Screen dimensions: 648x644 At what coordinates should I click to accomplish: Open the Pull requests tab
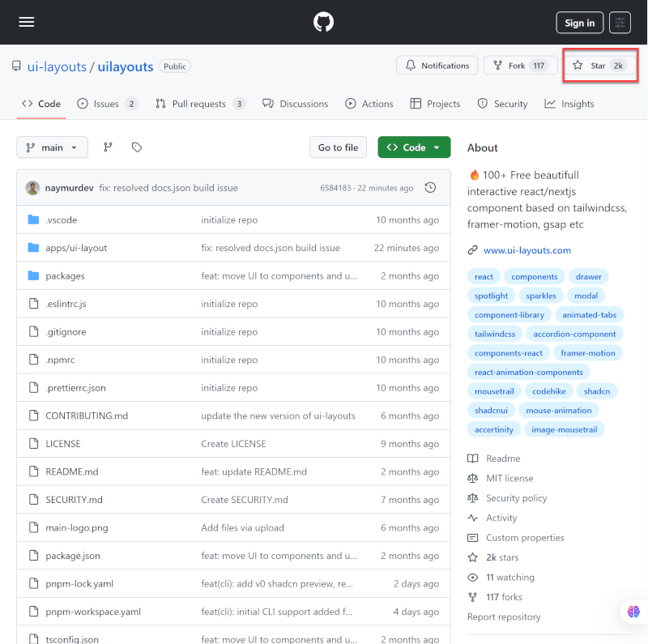[200, 104]
